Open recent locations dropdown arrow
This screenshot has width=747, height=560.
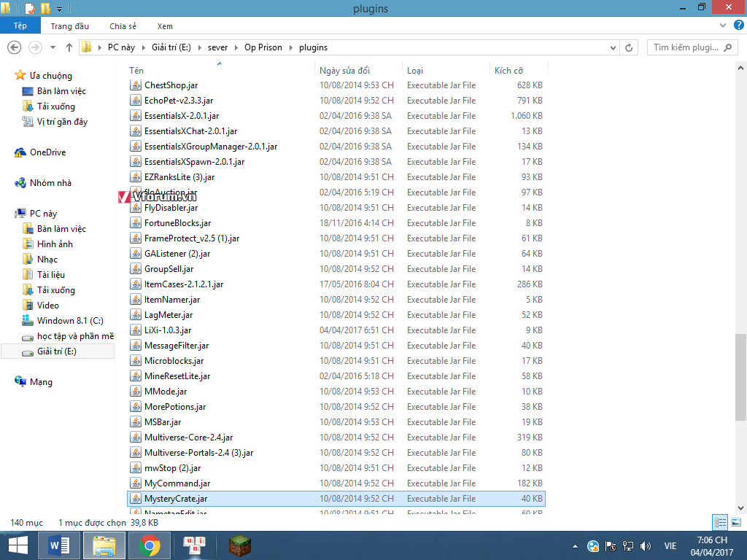(x=53, y=47)
